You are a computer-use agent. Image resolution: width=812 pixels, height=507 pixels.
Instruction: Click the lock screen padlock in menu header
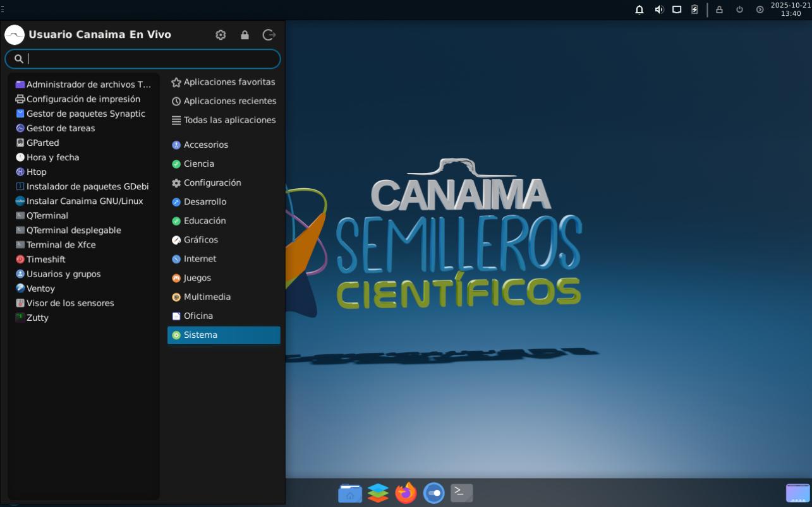245,35
